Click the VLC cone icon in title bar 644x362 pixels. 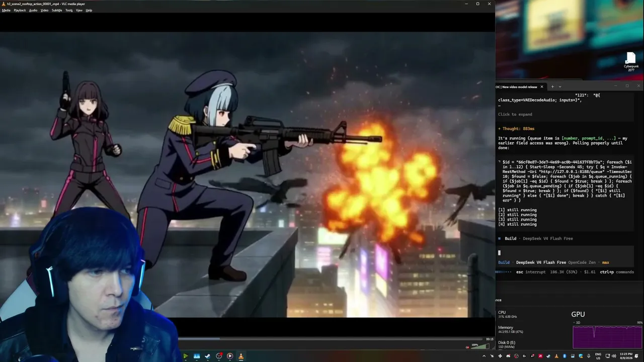pyautogui.click(x=4, y=4)
